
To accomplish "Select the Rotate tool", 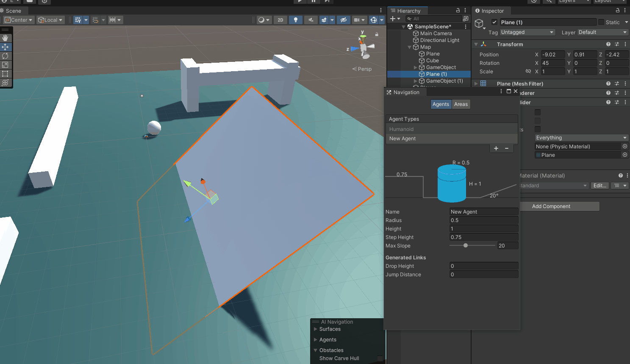I will coord(6,56).
